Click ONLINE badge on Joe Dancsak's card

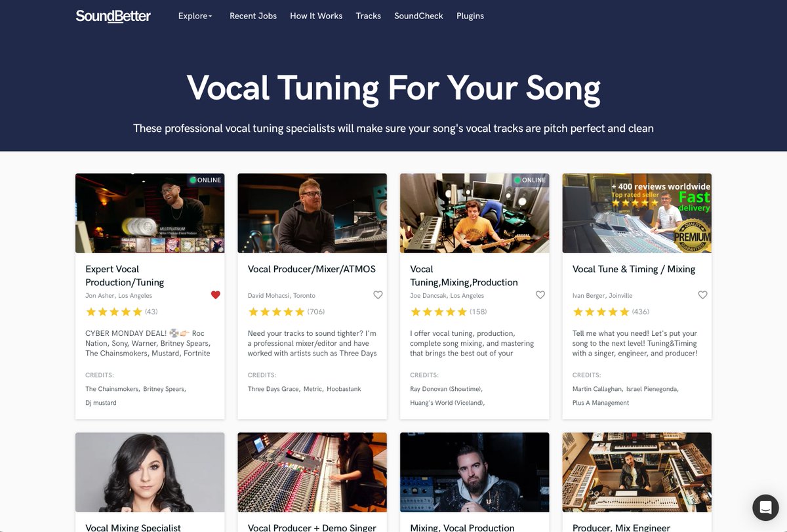point(530,180)
